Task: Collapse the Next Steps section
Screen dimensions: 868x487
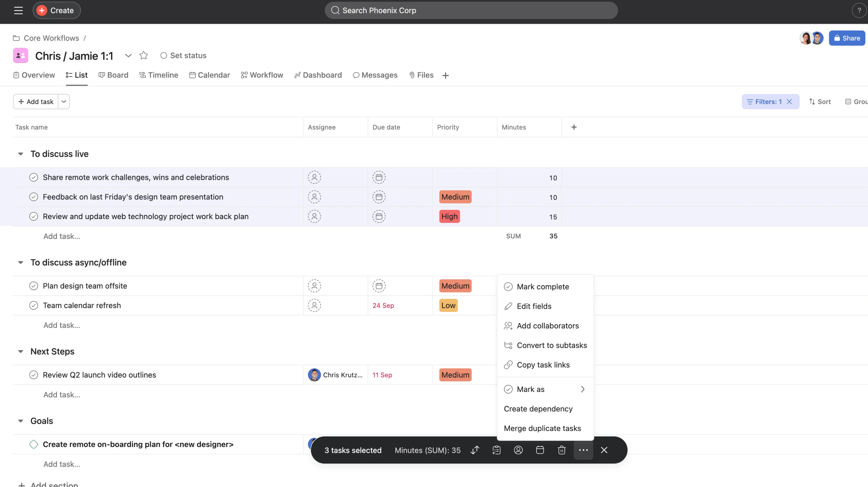Action: (x=21, y=351)
